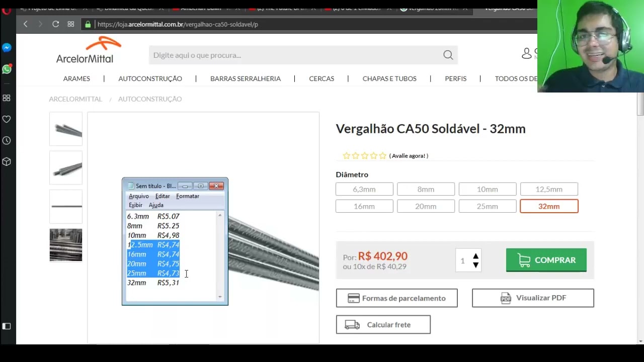Click the magnifier search icon
Viewport: 644px width, 362px height.
pos(448,55)
